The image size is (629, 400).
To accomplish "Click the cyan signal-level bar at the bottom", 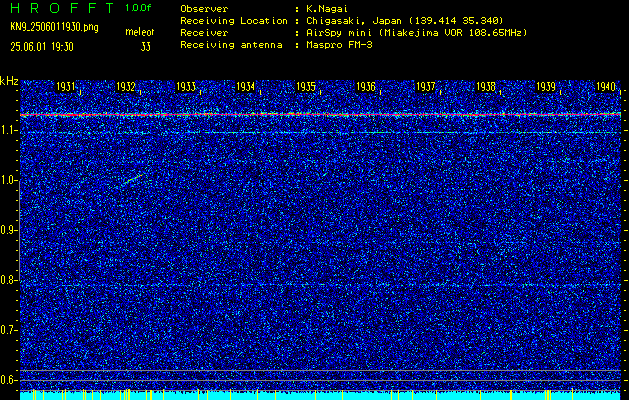I will click(320, 396).
